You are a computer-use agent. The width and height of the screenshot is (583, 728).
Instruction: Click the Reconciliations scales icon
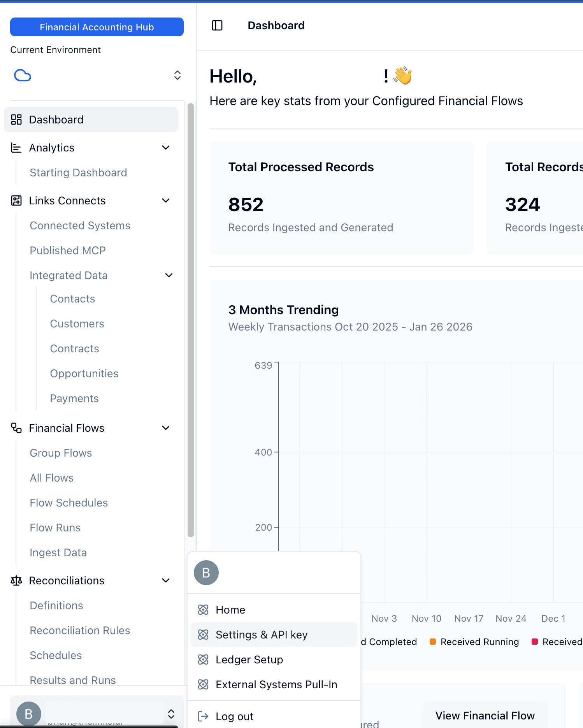(16, 581)
